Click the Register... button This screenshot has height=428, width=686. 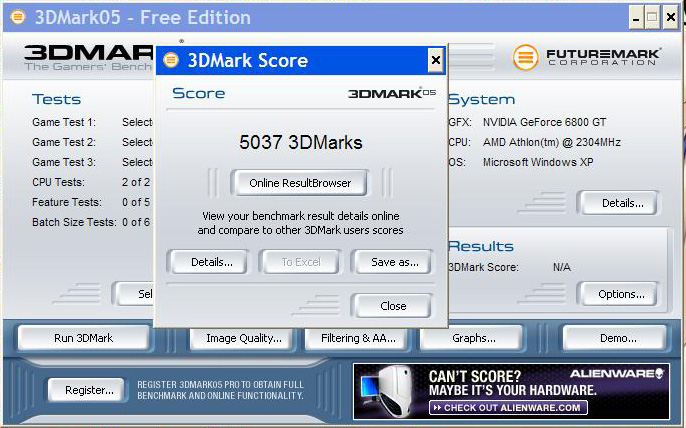87,390
